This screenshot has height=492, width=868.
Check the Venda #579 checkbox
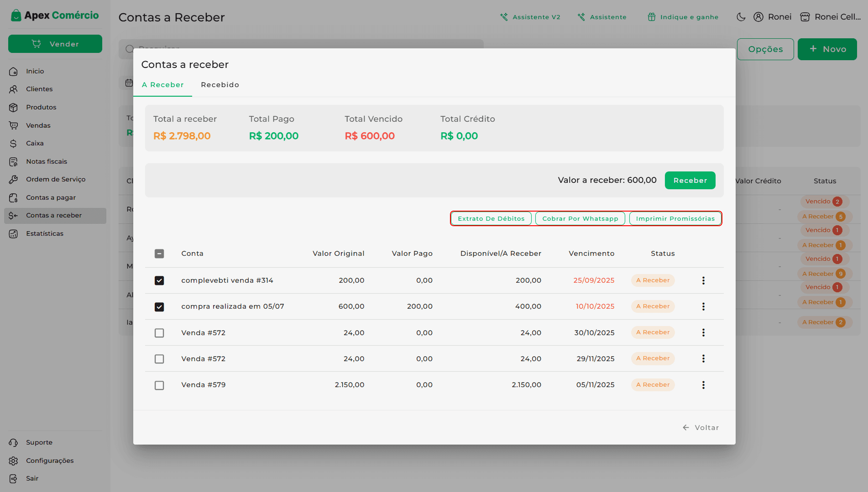[159, 385]
